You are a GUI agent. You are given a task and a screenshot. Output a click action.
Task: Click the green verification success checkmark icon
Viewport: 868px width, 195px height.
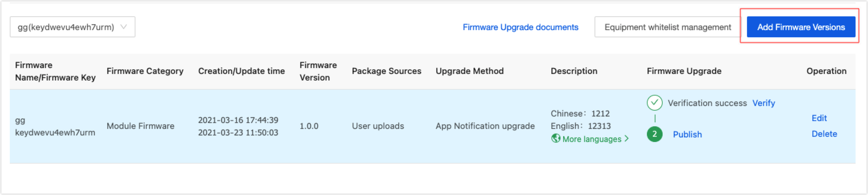coord(654,102)
